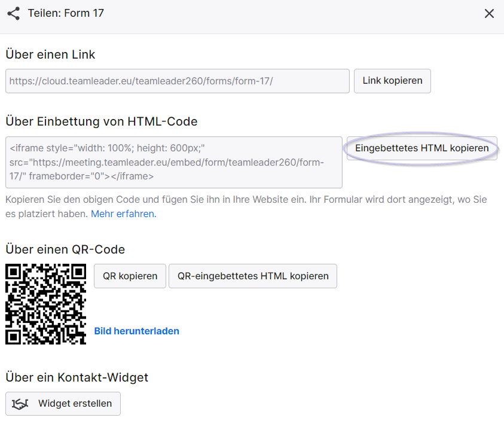Screen dimensions: 504x433
Task: Click QR-eingebettetes HTML kopieren
Action: click(x=253, y=276)
